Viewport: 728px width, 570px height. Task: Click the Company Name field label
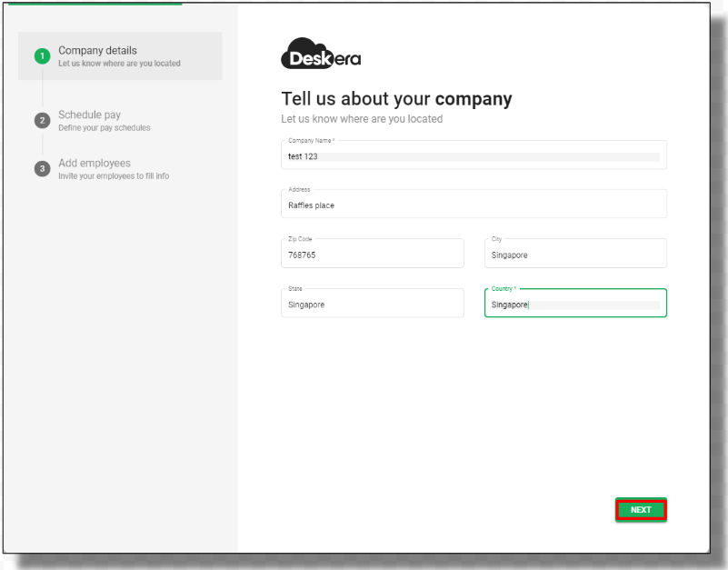click(311, 140)
